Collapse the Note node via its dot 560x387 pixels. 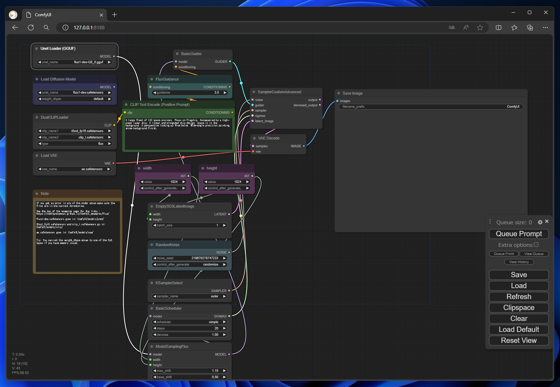pyautogui.click(x=36, y=194)
